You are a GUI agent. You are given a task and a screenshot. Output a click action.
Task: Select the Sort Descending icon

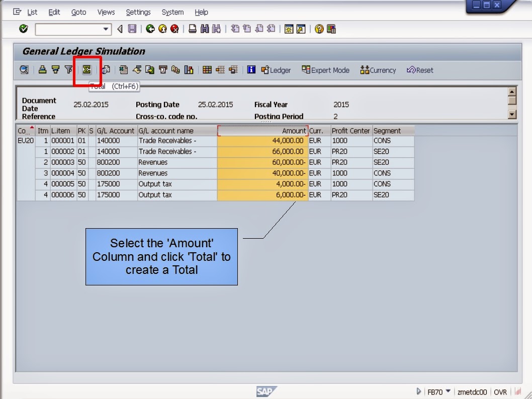[x=54, y=70]
